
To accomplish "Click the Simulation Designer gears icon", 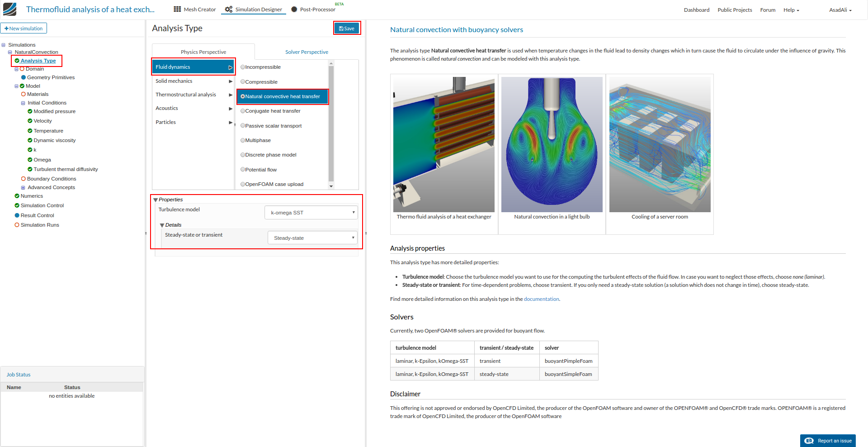I will (x=228, y=9).
